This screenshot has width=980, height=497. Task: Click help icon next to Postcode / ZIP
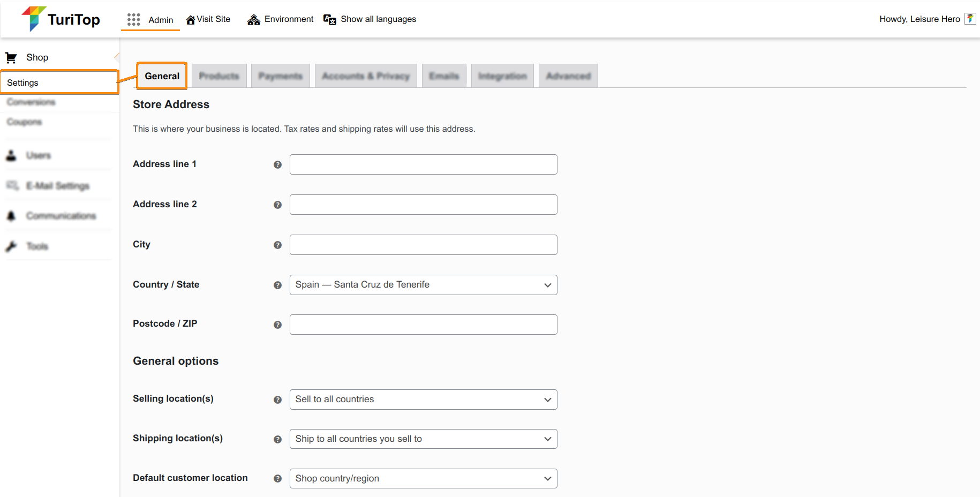click(277, 325)
